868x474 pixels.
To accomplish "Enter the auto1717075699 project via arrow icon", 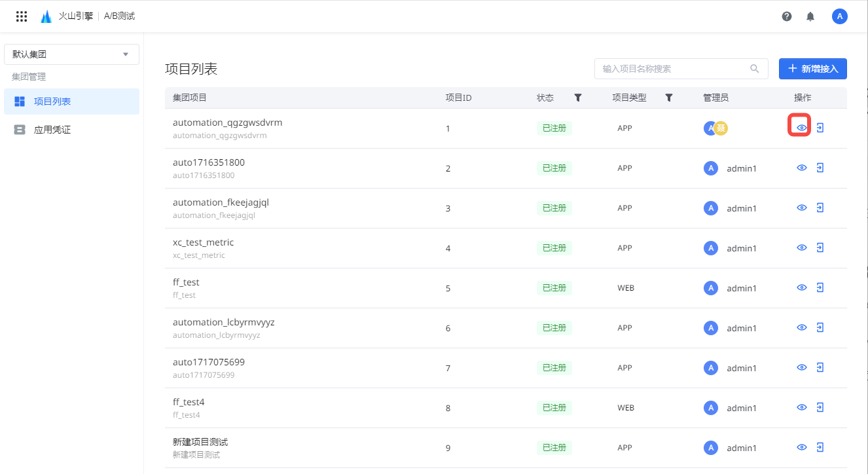I will pos(820,367).
